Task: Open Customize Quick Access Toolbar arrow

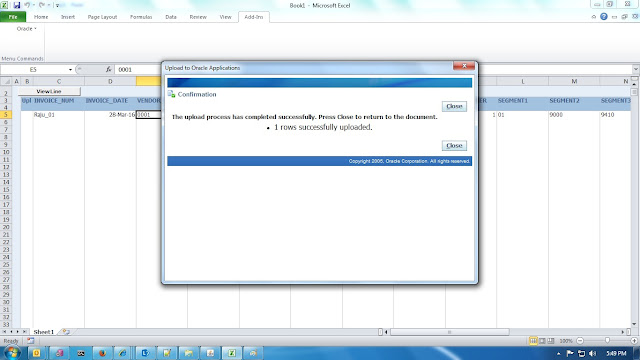Action: coord(58,5)
